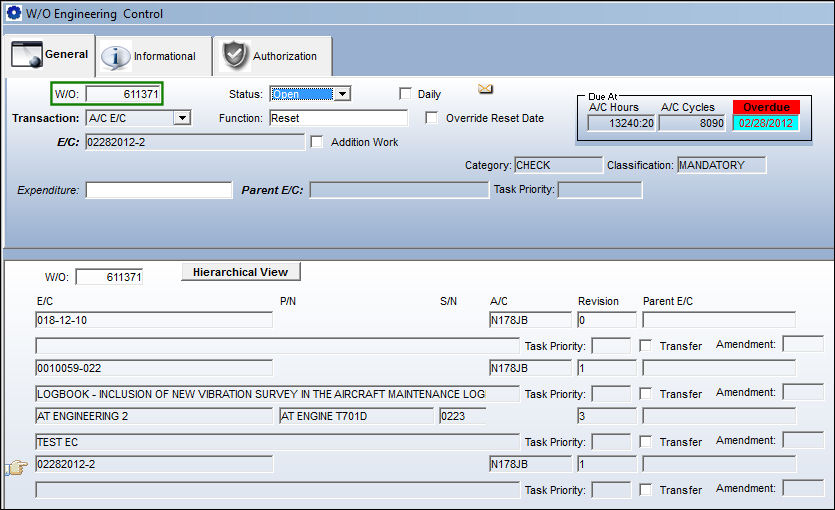835x510 pixels.
Task: Open the Authorization tab
Action: pyautogui.click(x=272, y=56)
